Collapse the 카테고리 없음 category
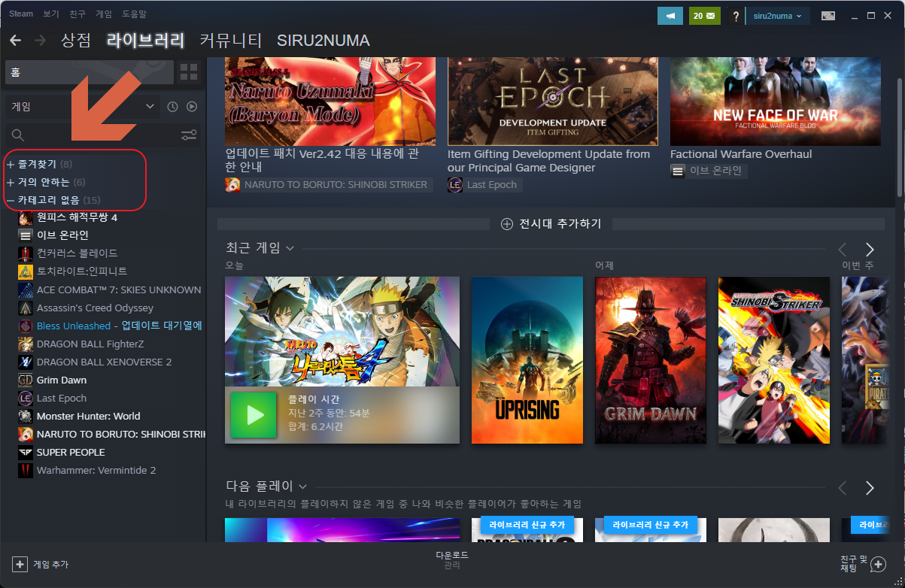Screen dimensions: 905x588 pyautogui.click(x=53, y=200)
